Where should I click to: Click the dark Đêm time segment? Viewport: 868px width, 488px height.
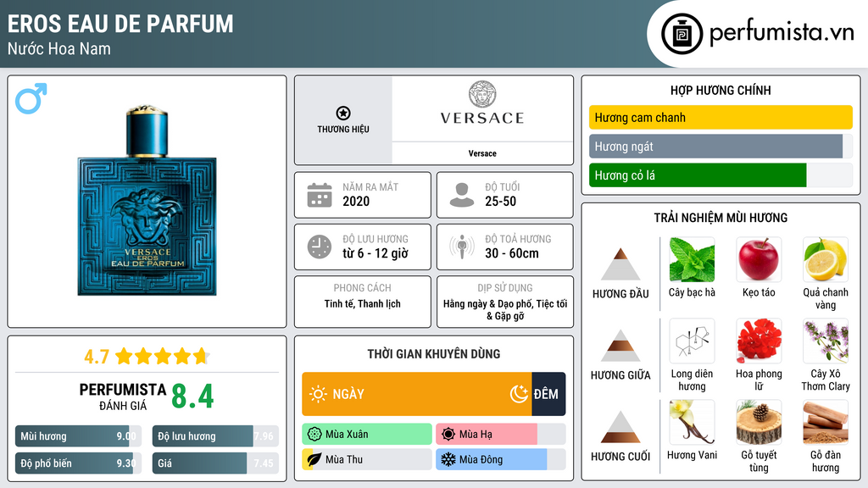click(x=548, y=394)
